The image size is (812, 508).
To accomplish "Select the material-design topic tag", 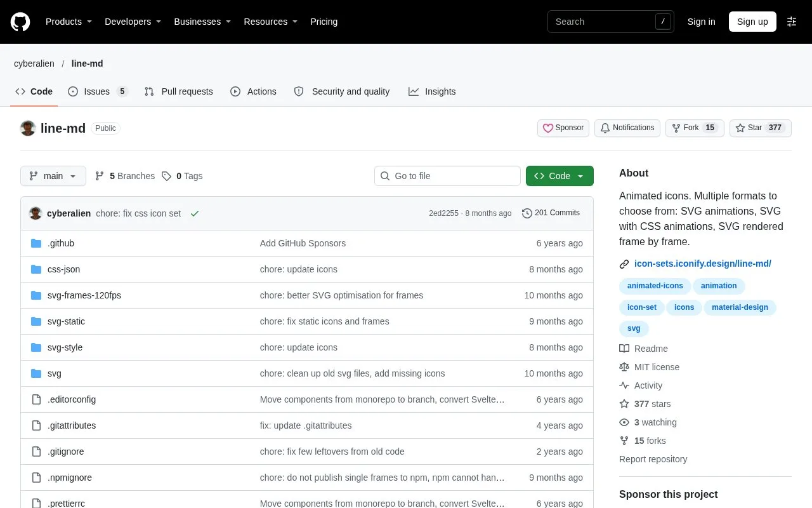I will tap(740, 307).
